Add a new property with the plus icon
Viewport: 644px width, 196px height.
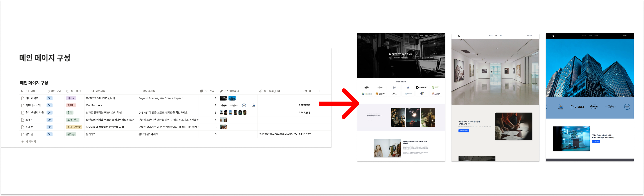320,91
